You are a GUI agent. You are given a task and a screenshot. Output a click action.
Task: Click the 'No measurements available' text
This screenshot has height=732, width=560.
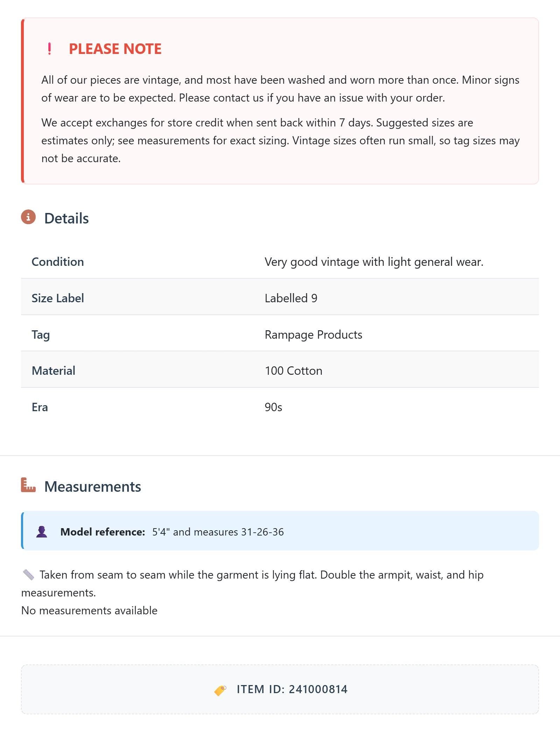pos(89,610)
